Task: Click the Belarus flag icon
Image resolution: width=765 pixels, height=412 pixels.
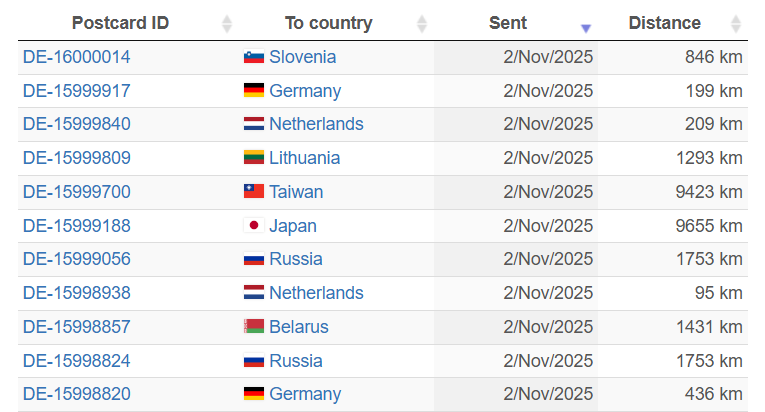Action: (253, 327)
